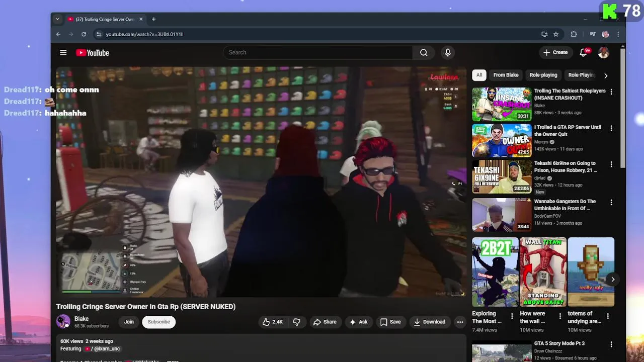Select the All filter chip
644x362 pixels.
[x=479, y=75]
